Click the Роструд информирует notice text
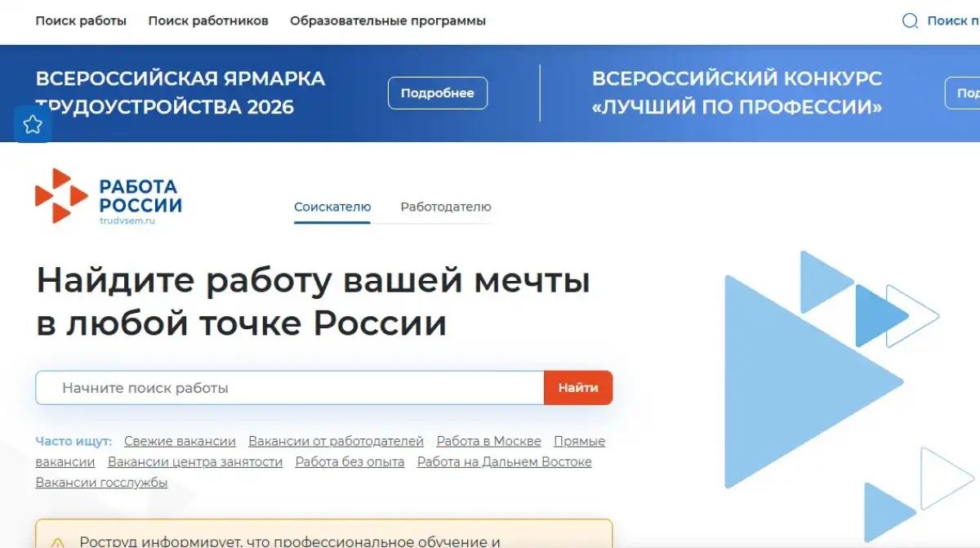 (x=290, y=541)
